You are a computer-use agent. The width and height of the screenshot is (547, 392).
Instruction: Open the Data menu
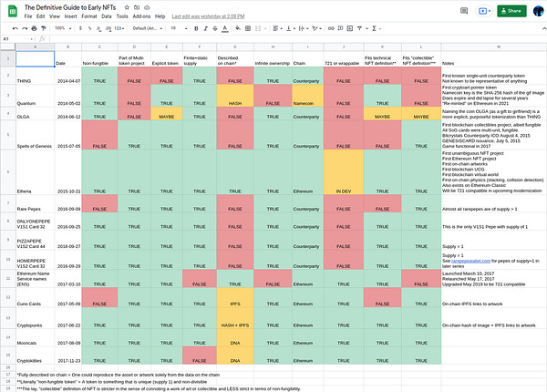(x=107, y=16)
